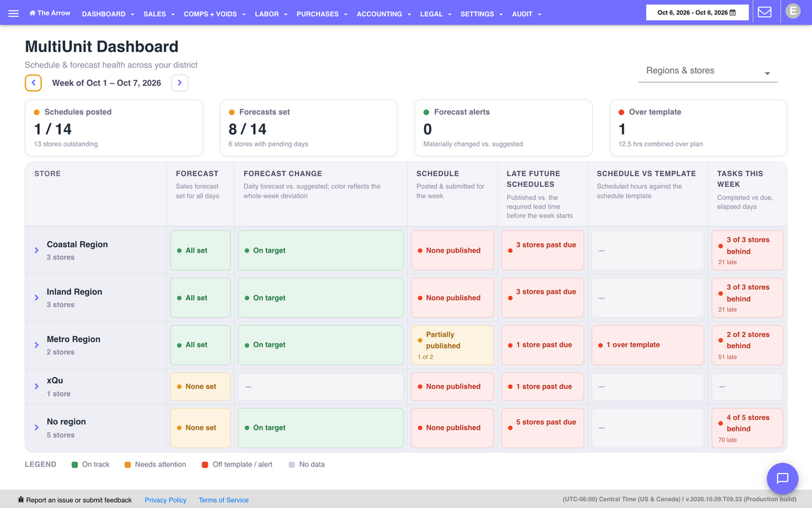This screenshot has height=508, width=812.
Task: Open the Privacy Policy link
Action: [166, 500]
